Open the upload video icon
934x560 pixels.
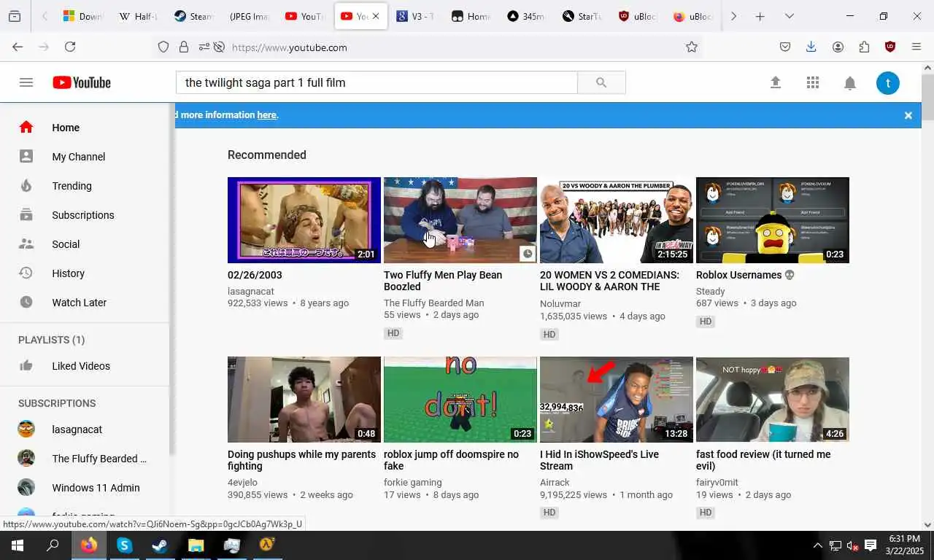(x=776, y=82)
